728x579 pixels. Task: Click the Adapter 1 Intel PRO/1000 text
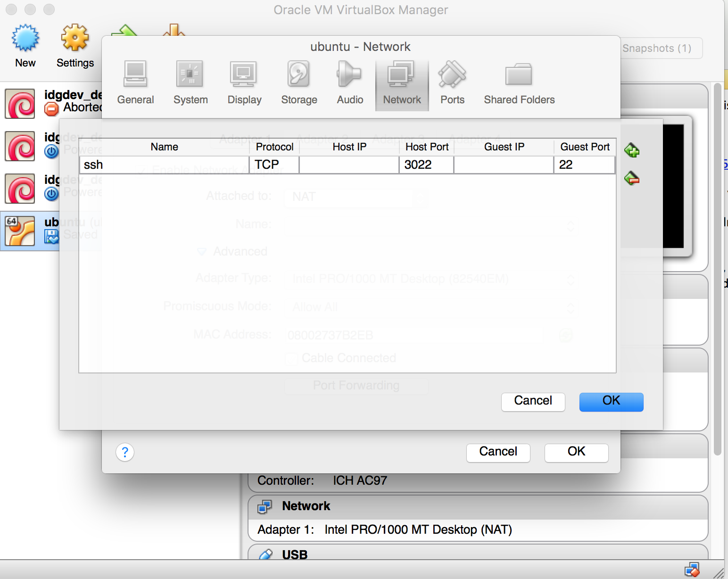coord(385,529)
